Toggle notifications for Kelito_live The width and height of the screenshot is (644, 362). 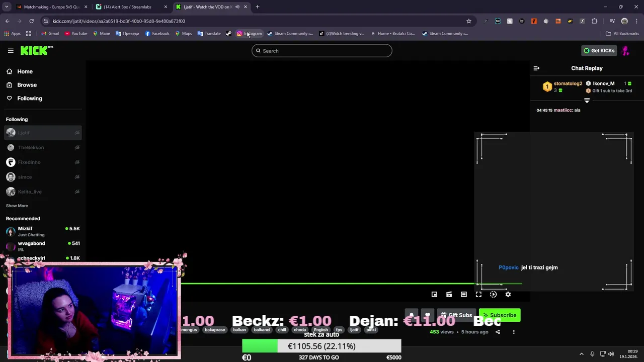coord(77,192)
